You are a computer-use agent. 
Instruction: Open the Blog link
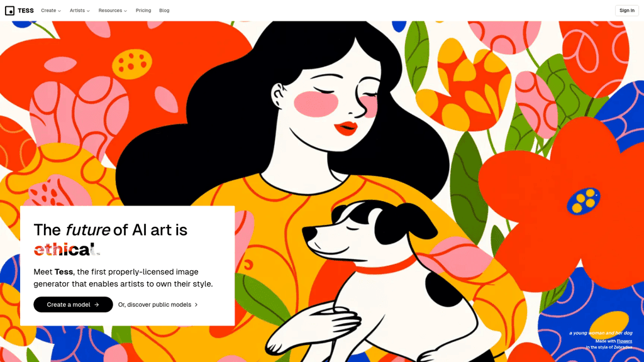tap(164, 11)
